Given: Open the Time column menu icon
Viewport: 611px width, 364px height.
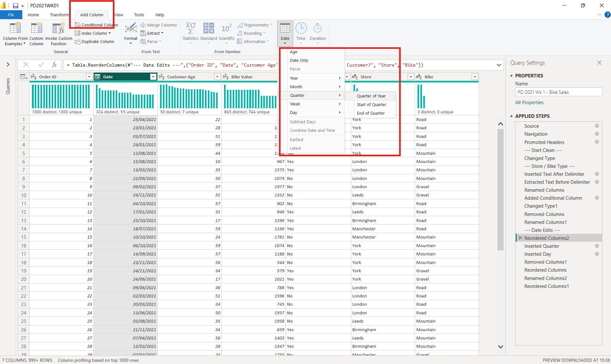Looking at the screenshot, I should (x=301, y=29).
